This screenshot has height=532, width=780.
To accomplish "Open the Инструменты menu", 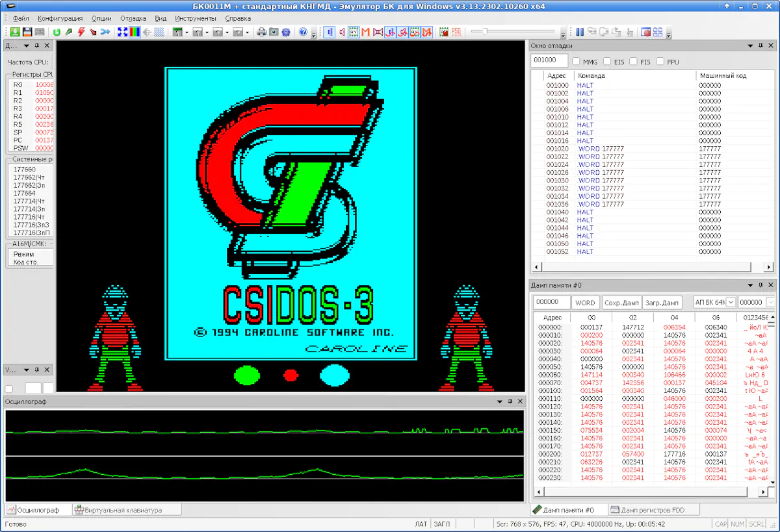I will tap(196, 18).
